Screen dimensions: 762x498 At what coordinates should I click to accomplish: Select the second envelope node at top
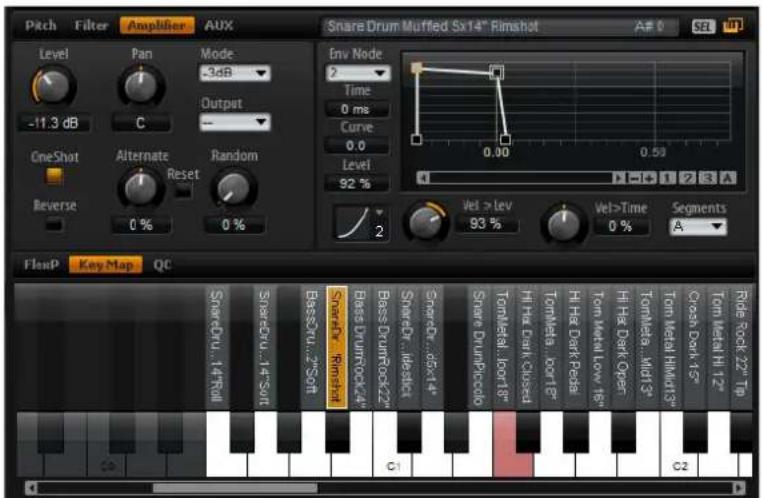(497, 72)
